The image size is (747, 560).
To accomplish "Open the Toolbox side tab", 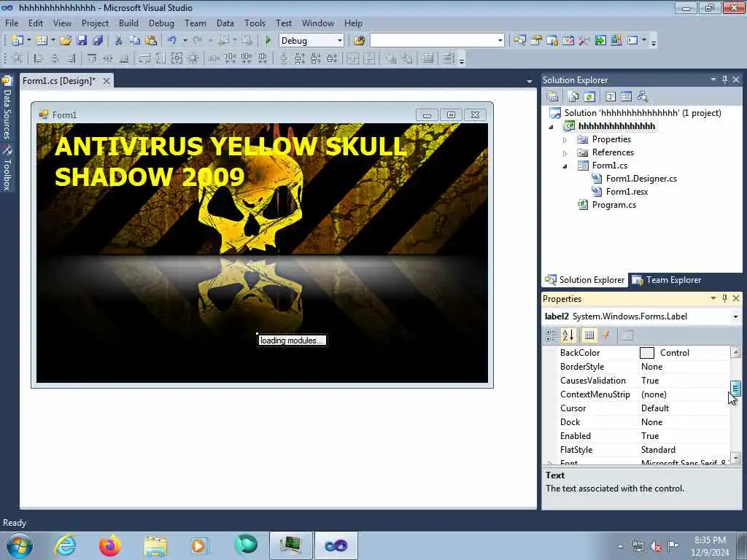I will [x=7, y=168].
